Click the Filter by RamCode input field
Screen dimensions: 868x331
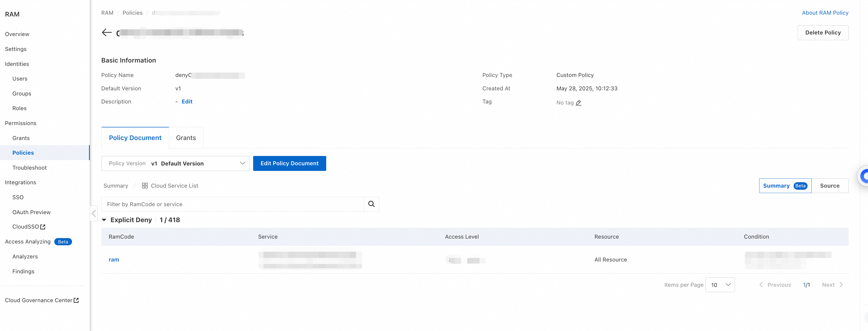pos(233,204)
